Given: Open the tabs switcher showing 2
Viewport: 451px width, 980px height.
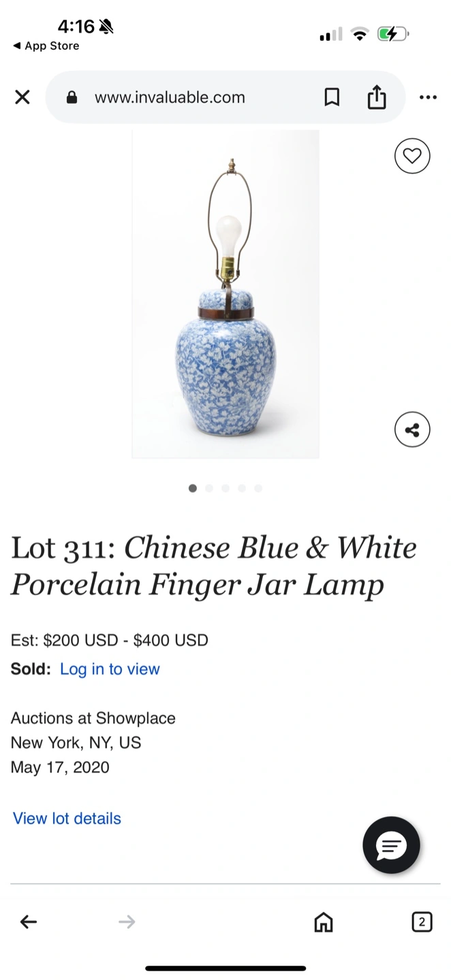Looking at the screenshot, I should coord(422,922).
